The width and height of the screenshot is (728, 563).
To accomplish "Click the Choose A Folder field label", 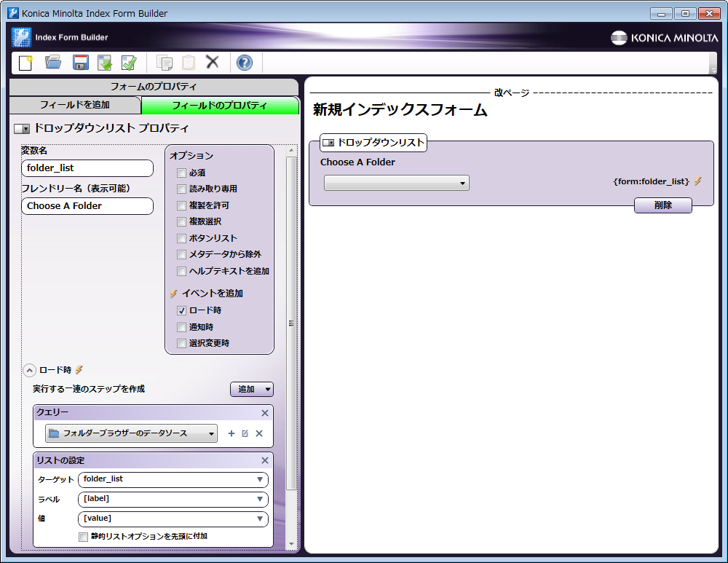I will coord(357,162).
